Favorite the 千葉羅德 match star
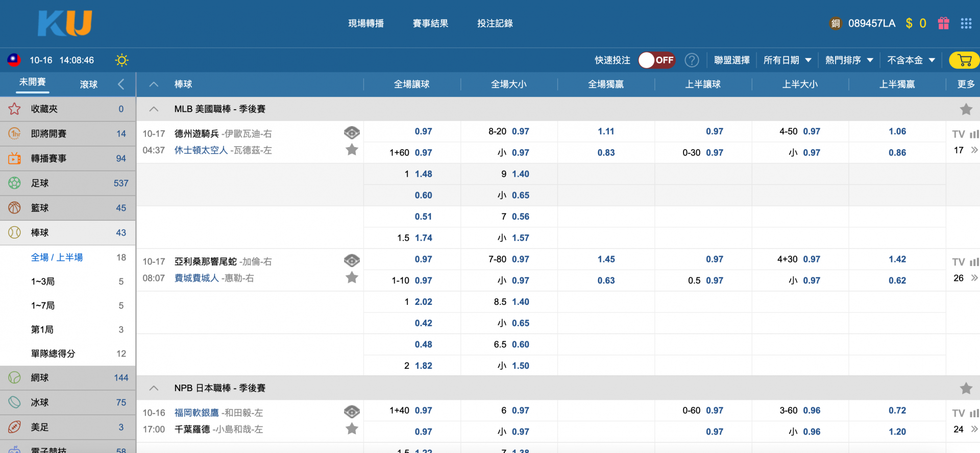The image size is (980, 453). click(352, 428)
